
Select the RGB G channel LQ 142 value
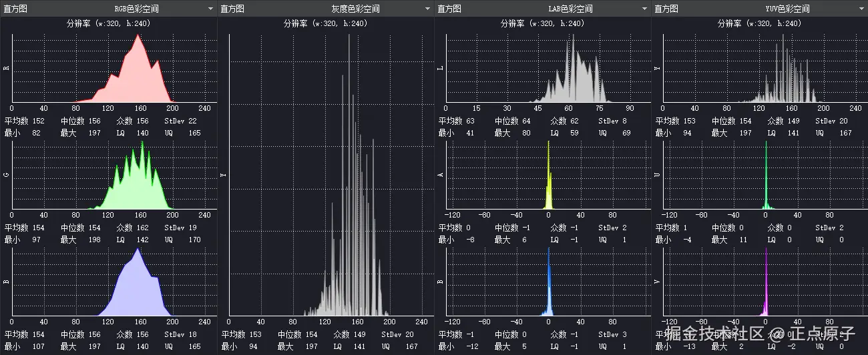142,240
